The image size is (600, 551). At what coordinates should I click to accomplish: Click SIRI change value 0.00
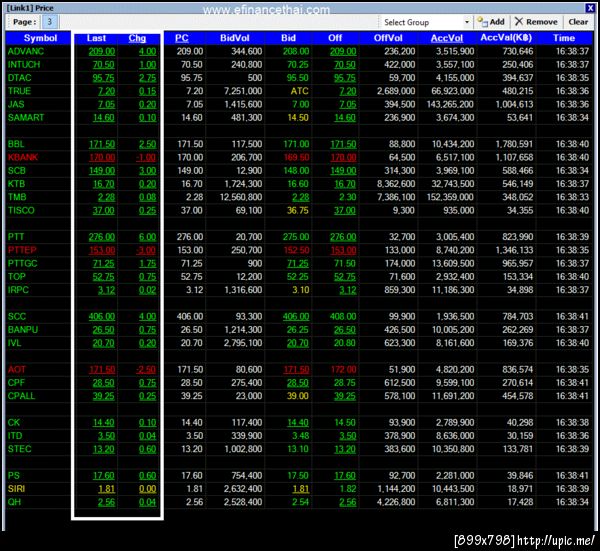pos(147,489)
